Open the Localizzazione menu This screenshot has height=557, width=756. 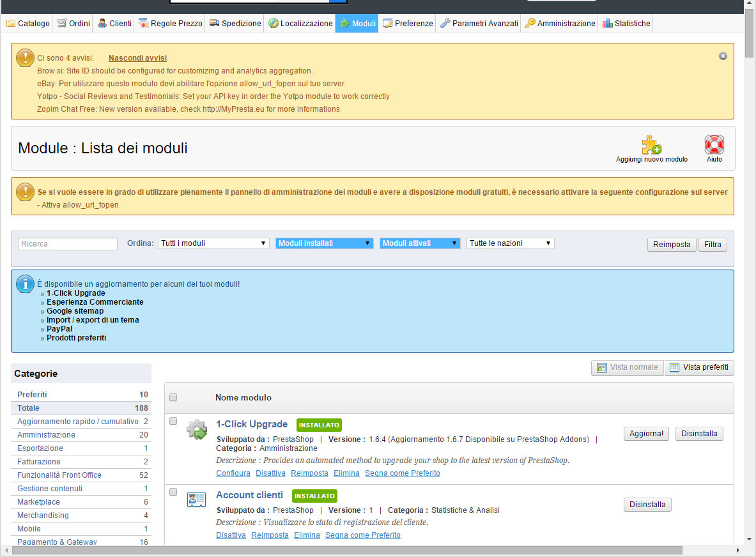[x=300, y=24]
